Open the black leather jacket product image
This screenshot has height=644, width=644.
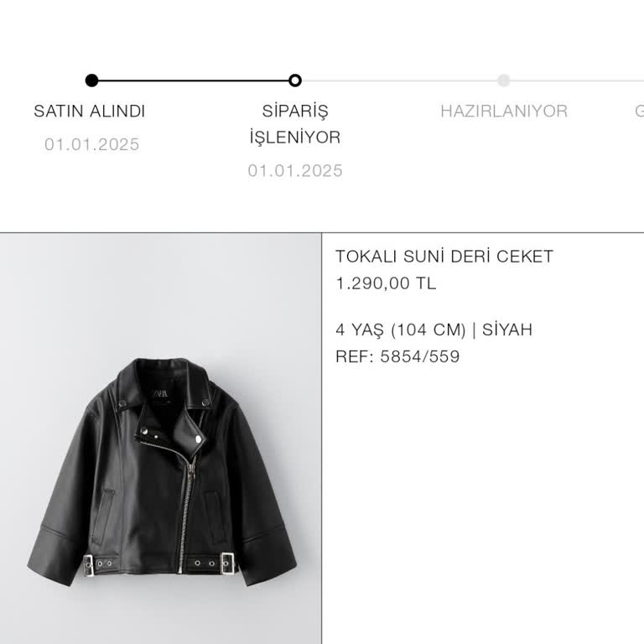(161, 439)
